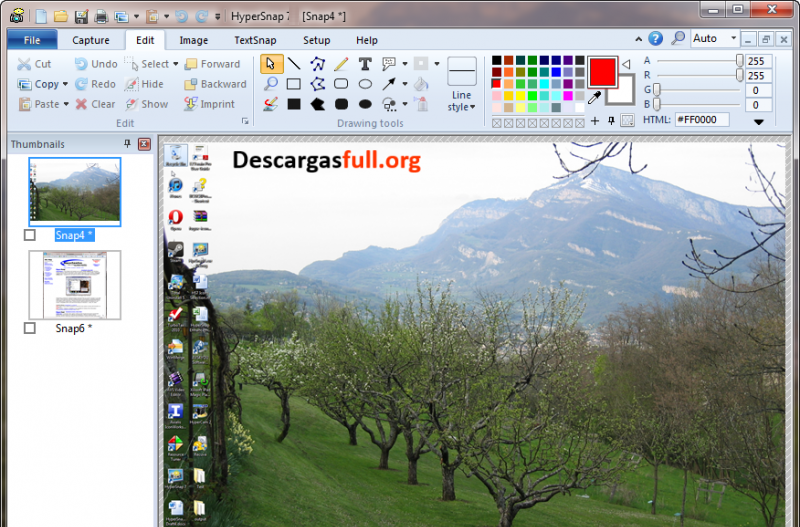Open Edit group dialog launcher
Screen dimensions: 800x527
pyautogui.click(x=245, y=121)
